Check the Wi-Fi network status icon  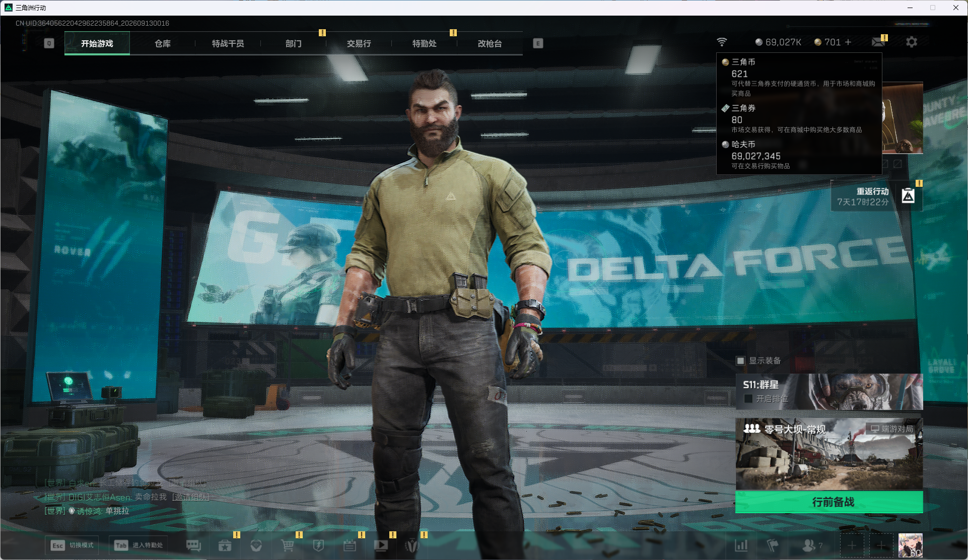pos(722,42)
